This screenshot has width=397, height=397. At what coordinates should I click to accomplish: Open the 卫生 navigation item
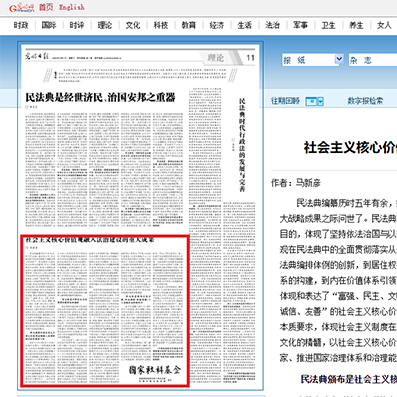328,25
